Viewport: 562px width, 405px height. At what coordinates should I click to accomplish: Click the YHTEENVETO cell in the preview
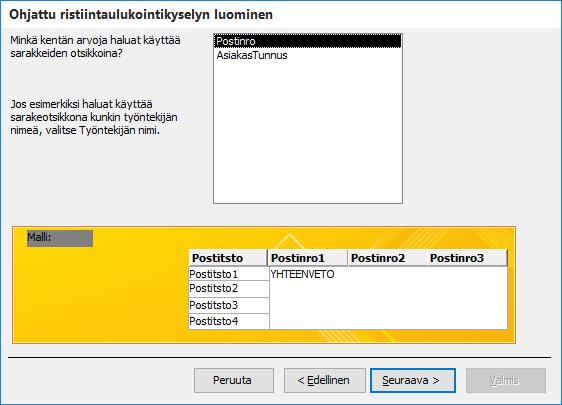(x=302, y=275)
